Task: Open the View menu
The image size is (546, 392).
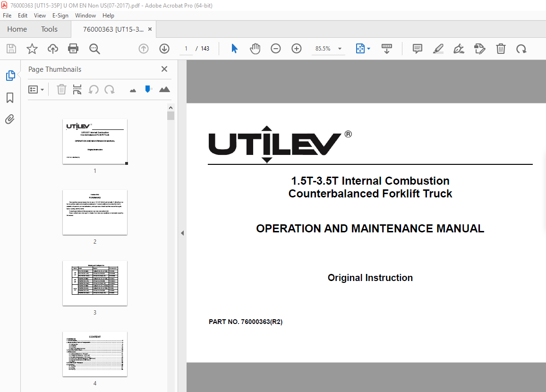Action: (40, 16)
